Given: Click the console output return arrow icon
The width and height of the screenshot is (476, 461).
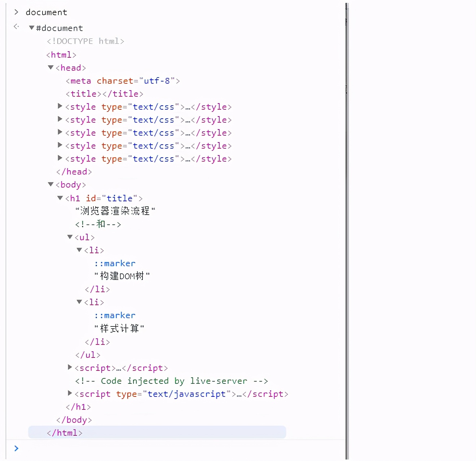Looking at the screenshot, I should click(x=16, y=26).
